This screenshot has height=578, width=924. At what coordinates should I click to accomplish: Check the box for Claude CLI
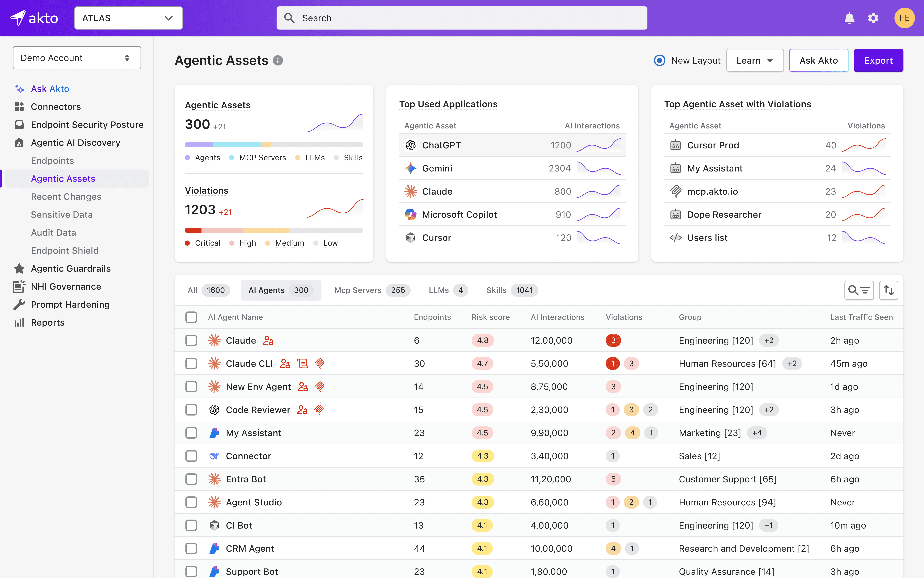click(x=191, y=363)
